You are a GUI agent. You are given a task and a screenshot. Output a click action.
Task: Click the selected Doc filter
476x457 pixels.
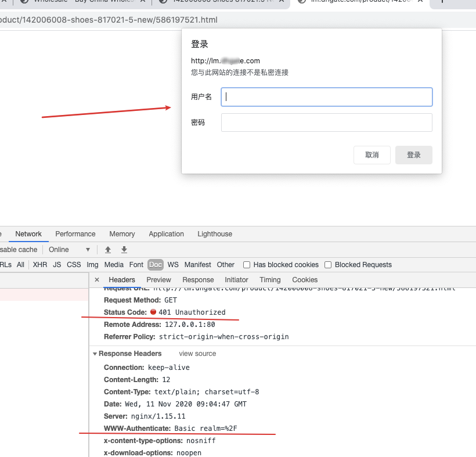(x=156, y=265)
